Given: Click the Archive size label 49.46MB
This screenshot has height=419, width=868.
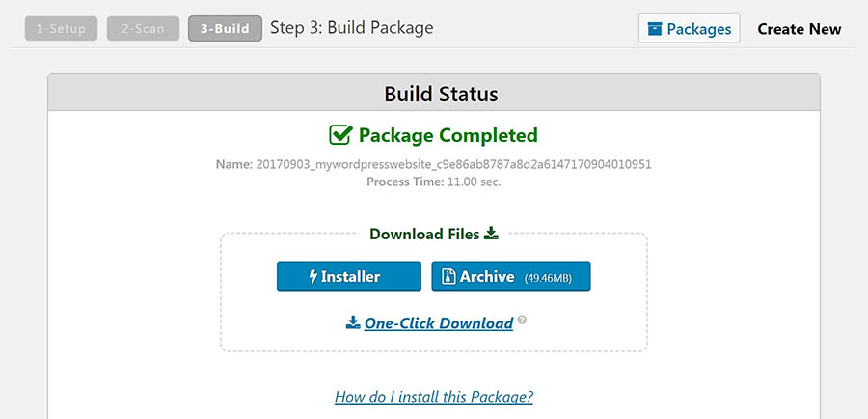Looking at the screenshot, I should (548, 278).
